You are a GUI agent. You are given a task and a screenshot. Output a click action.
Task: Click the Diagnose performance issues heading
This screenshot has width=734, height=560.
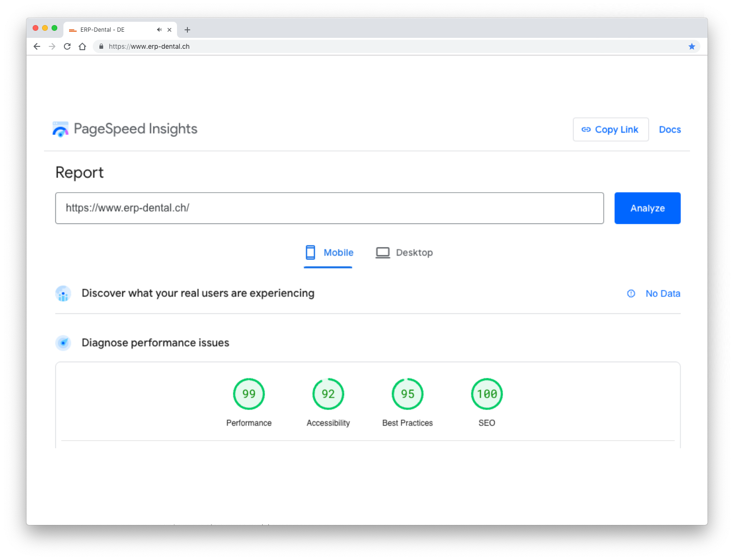[155, 343]
